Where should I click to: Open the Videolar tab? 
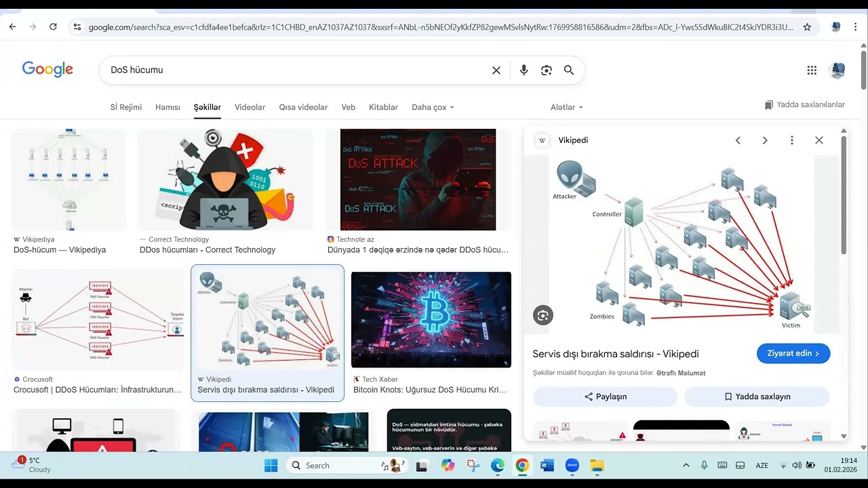point(250,107)
